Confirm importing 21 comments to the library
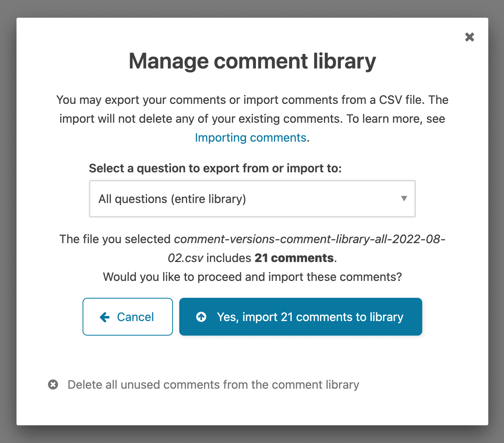 pyautogui.click(x=300, y=317)
